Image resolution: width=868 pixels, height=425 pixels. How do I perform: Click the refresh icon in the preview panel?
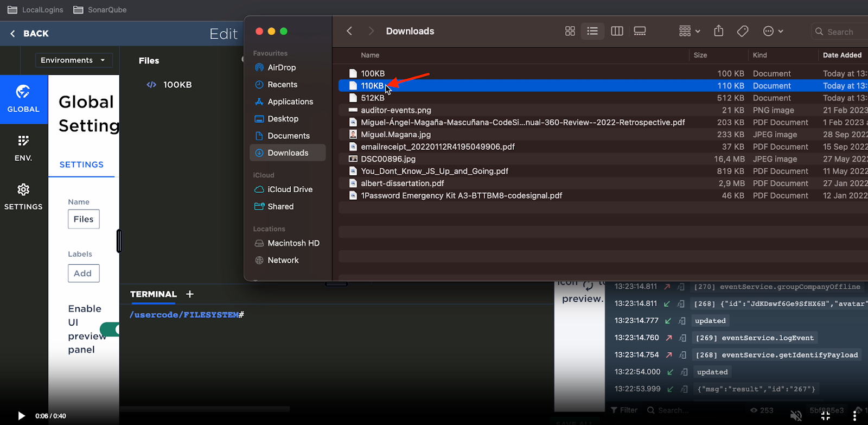coord(588,284)
